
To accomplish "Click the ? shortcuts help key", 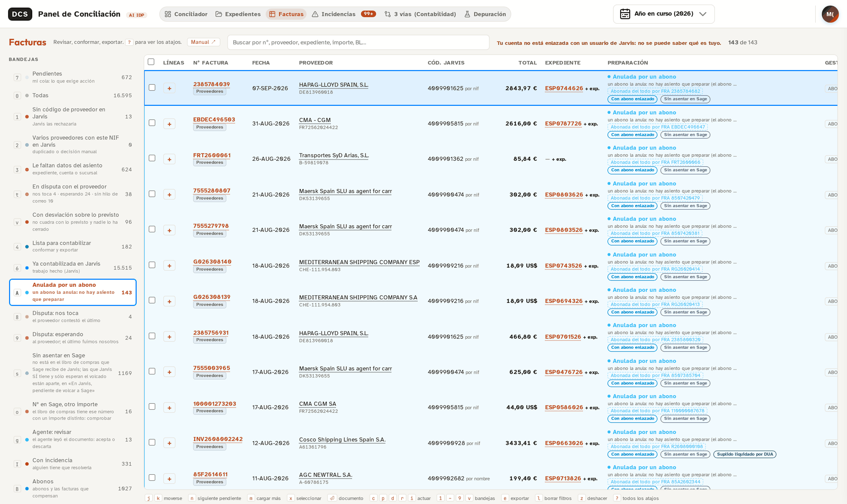I will click(130, 42).
